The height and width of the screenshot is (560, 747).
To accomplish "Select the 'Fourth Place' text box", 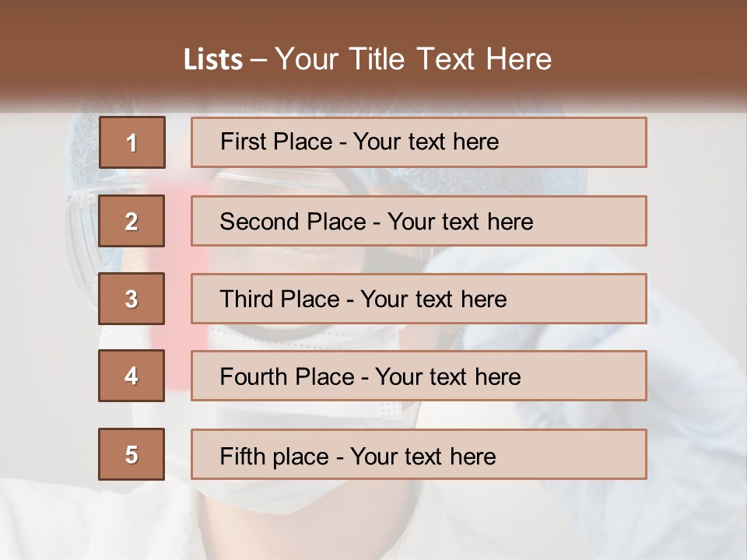I will (x=419, y=376).
